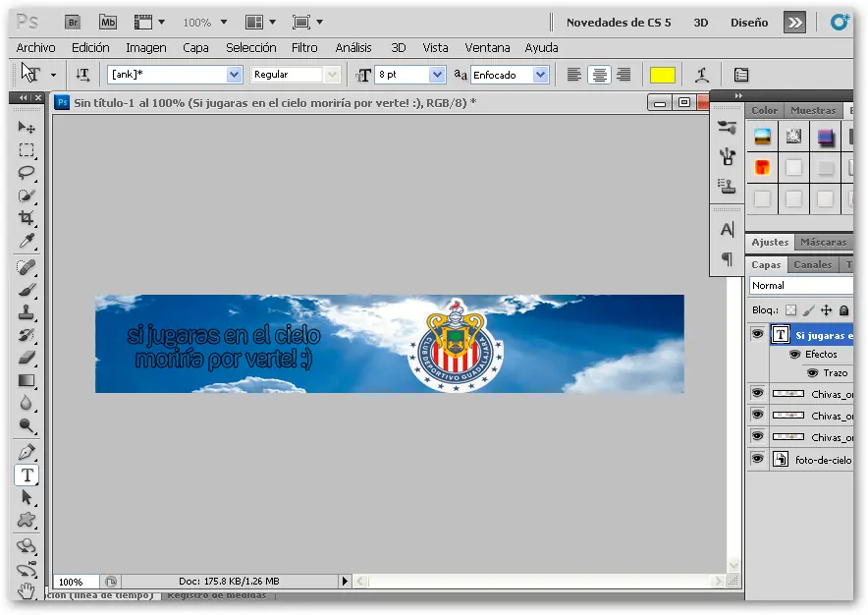Click the yellow text color swatch
Image resolution: width=868 pixels, height=615 pixels.
(x=662, y=75)
